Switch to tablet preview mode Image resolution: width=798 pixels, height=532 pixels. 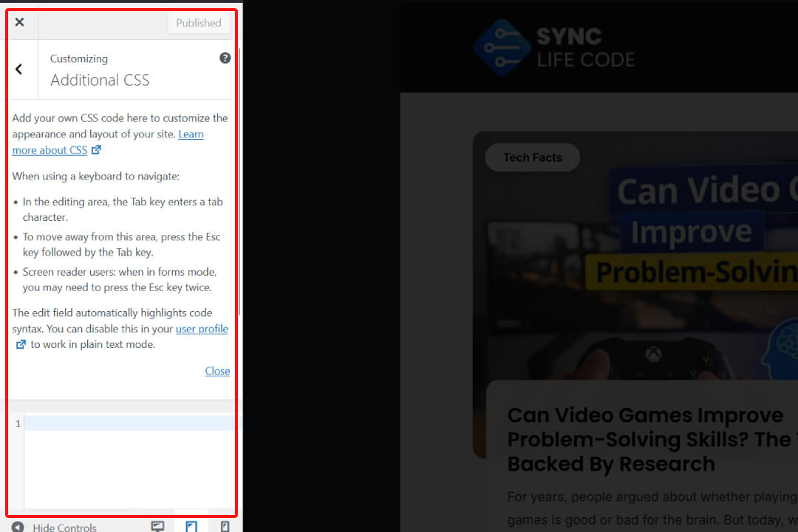(x=191, y=526)
